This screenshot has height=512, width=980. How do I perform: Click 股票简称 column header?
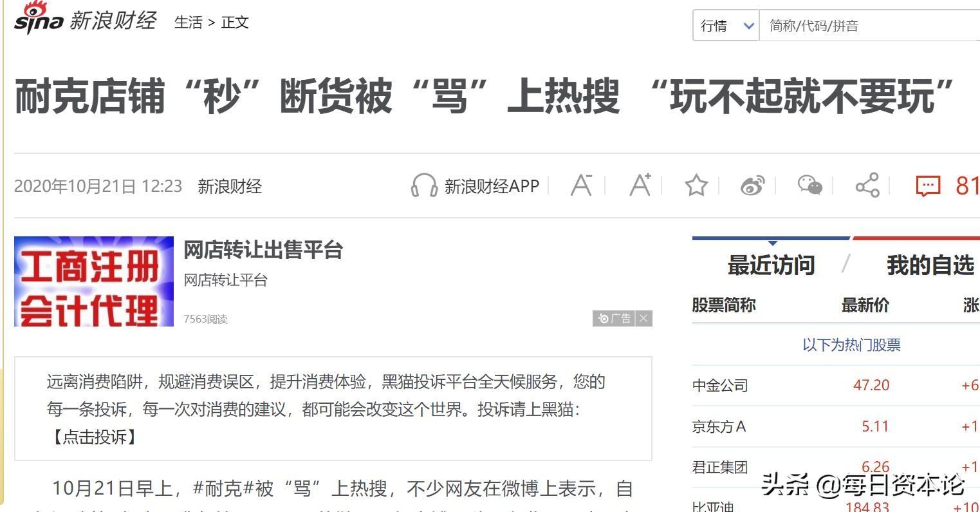click(724, 305)
